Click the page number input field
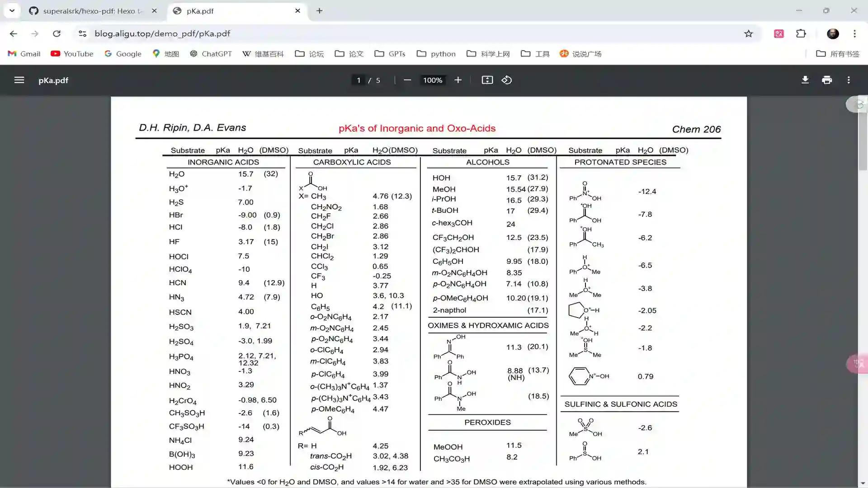868x488 pixels. (x=359, y=80)
